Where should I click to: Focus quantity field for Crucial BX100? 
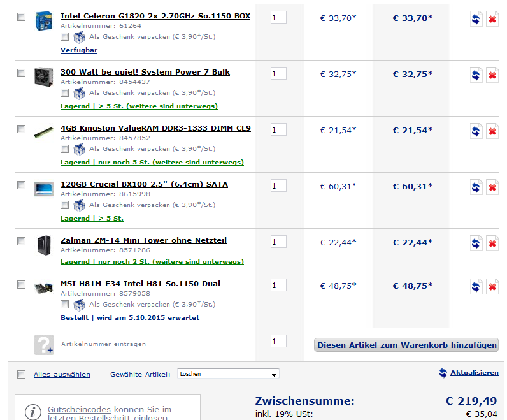[x=278, y=185]
